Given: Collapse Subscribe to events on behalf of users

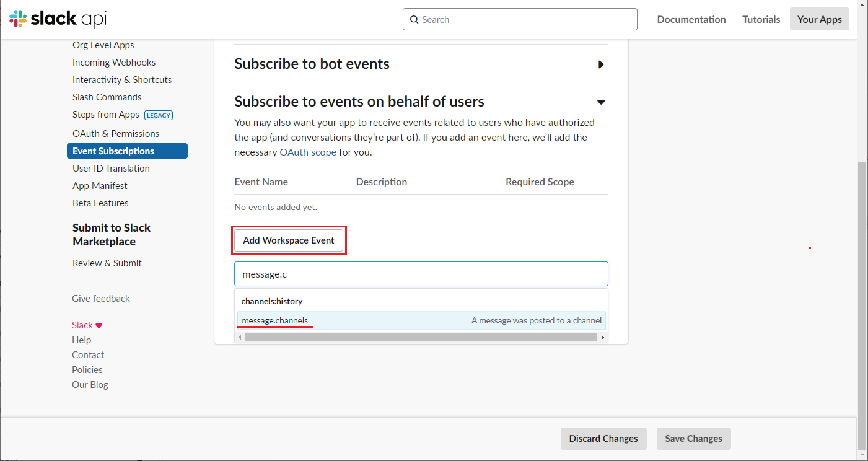Looking at the screenshot, I should click(600, 102).
